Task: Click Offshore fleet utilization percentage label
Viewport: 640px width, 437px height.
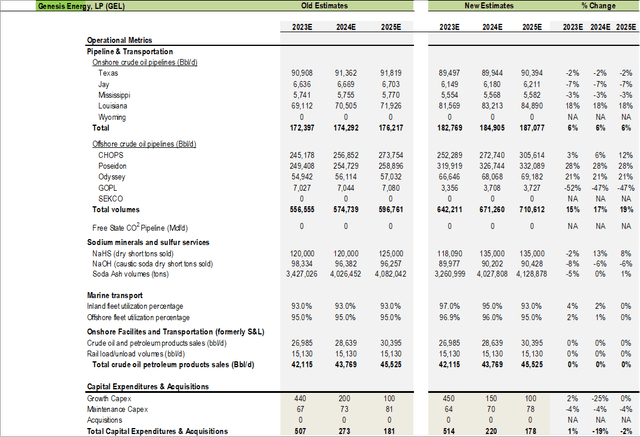Action: click(138, 317)
